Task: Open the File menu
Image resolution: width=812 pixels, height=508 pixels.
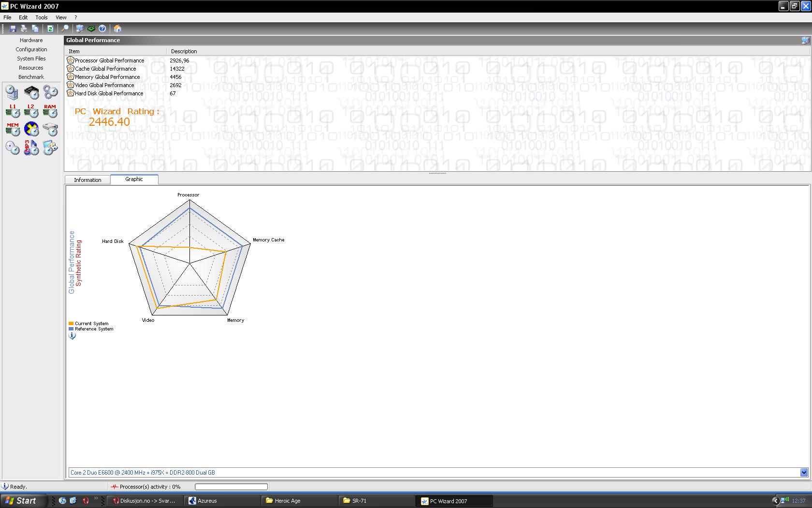Action: (7, 17)
